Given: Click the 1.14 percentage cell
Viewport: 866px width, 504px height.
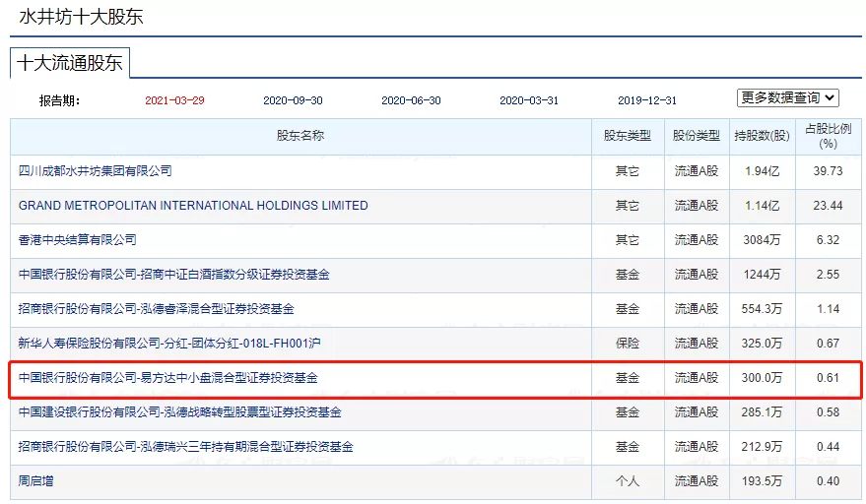Looking at the screenshot, I should tap(828, 308).
